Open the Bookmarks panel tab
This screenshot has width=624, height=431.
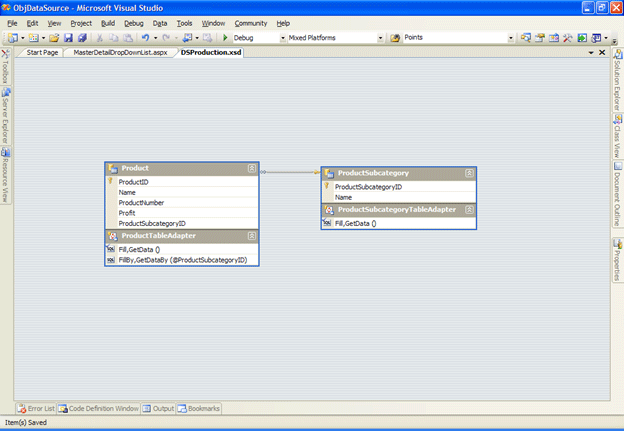coord(199,409)
